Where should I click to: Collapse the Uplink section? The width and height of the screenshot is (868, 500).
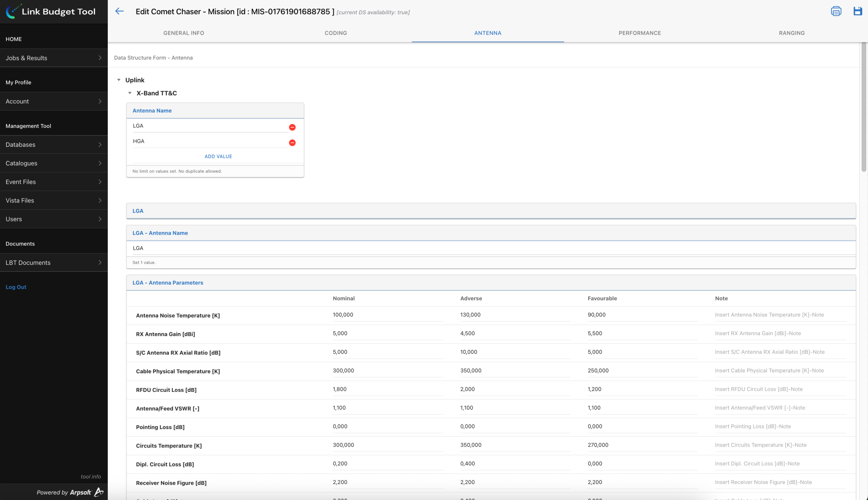[119, 80]
